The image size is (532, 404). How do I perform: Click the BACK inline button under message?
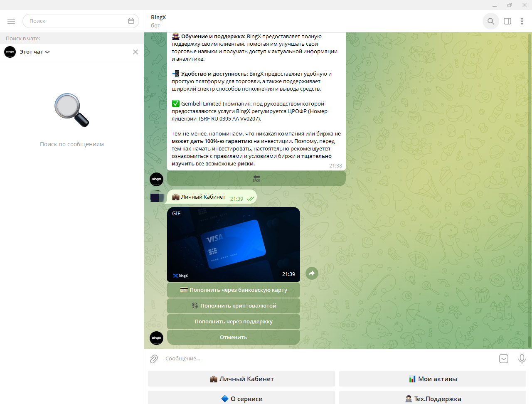click(x=256, y=179)
